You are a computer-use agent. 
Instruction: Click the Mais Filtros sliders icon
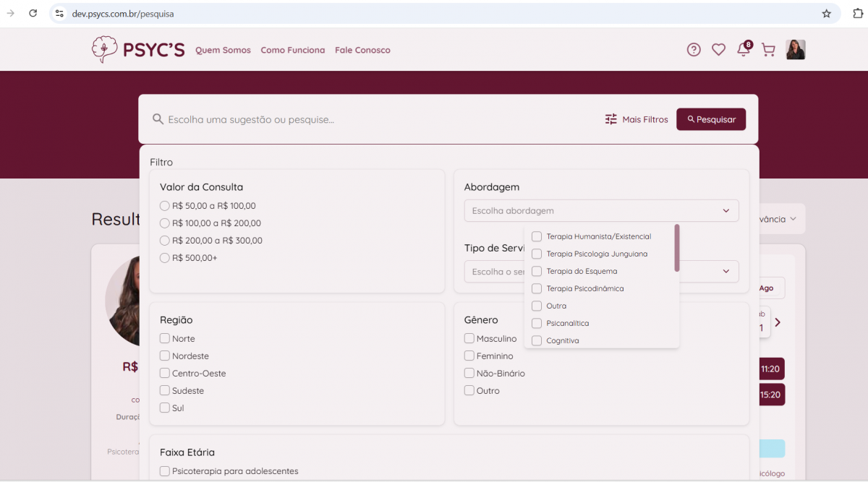(x=611, y=119)
